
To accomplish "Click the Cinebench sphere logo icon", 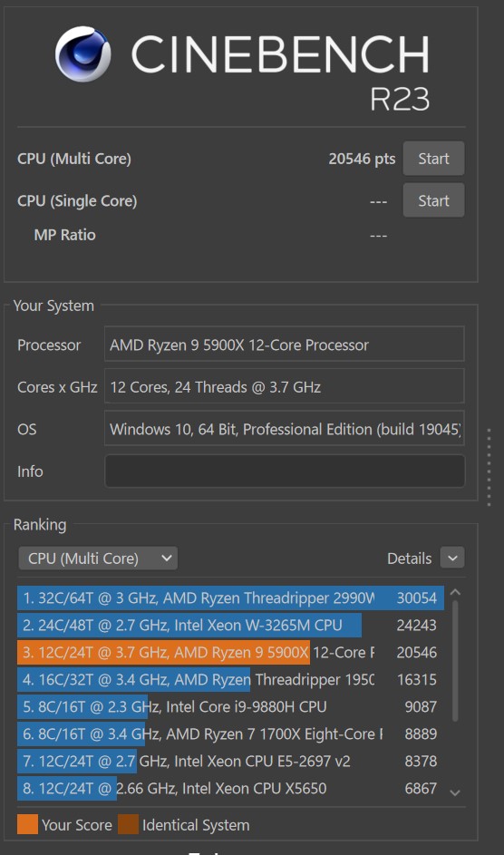I will (82, 53).
